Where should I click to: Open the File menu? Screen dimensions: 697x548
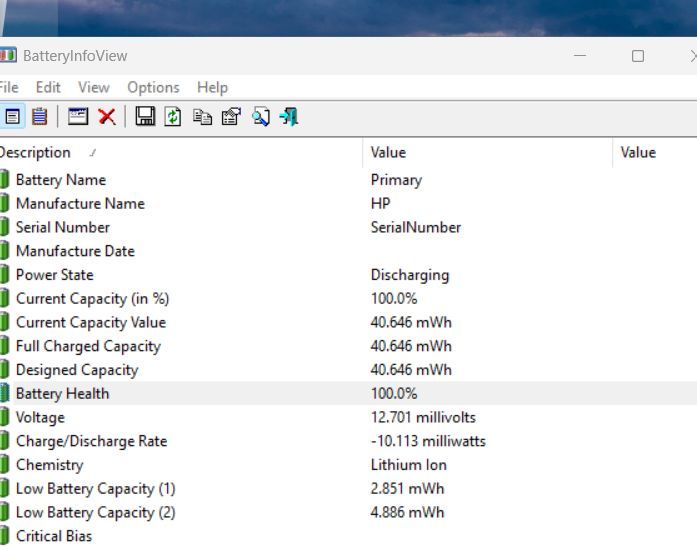[8, 87]
